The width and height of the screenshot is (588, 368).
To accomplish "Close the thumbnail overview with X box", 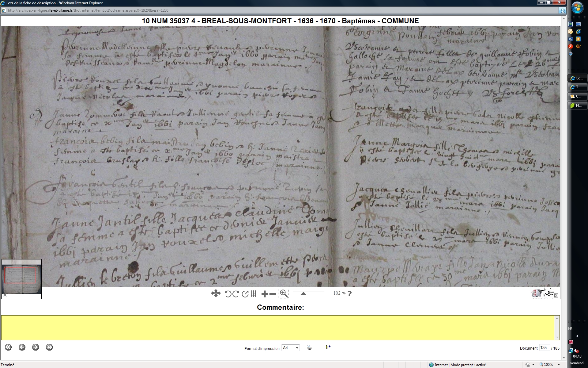I will [x=5, y=296].
